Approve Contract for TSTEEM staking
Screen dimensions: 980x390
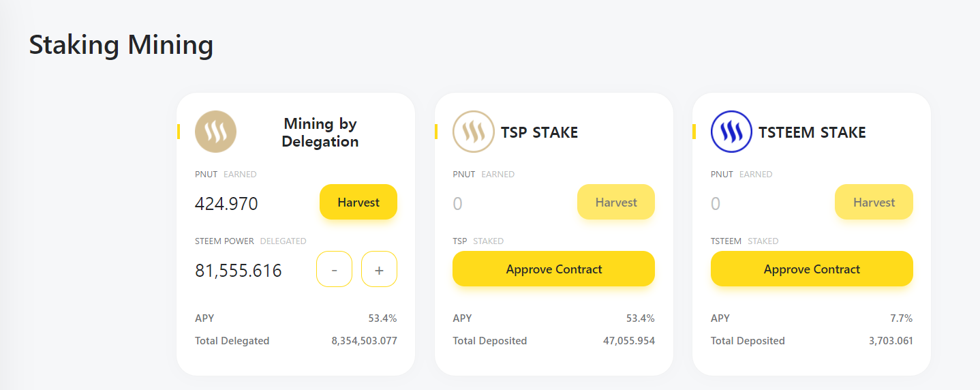pyautogui.click(x=812, y=269)
